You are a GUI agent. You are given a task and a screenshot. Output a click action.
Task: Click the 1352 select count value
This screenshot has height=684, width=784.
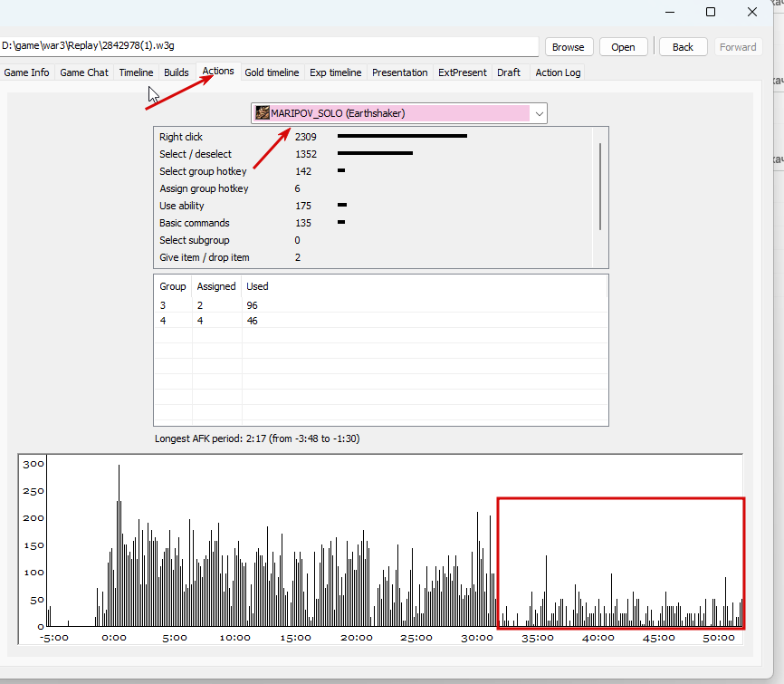click(x=305, y=154)
